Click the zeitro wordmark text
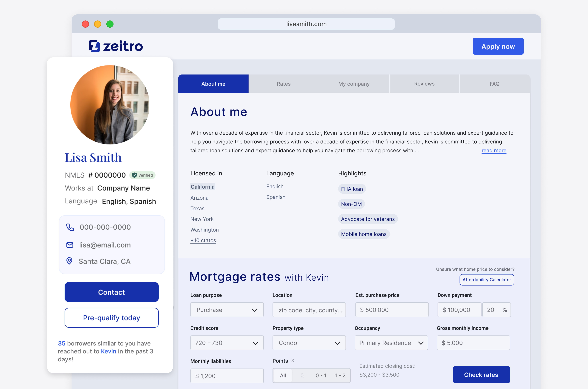 point(123,46)
